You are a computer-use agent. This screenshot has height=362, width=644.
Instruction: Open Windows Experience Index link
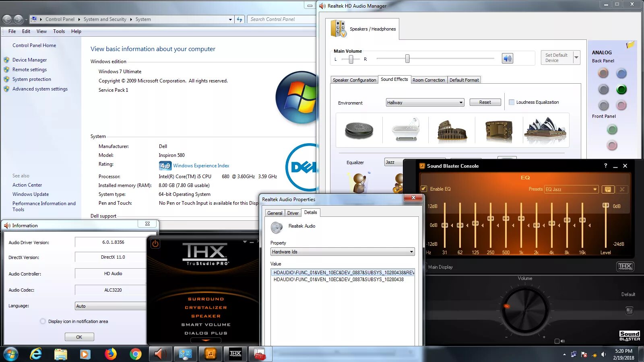(201, 166)
